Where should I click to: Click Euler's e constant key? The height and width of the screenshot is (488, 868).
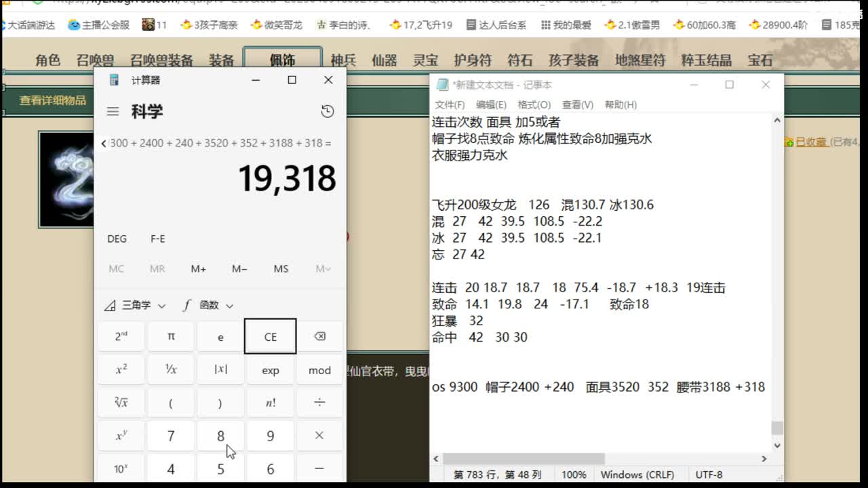(220, 337)
